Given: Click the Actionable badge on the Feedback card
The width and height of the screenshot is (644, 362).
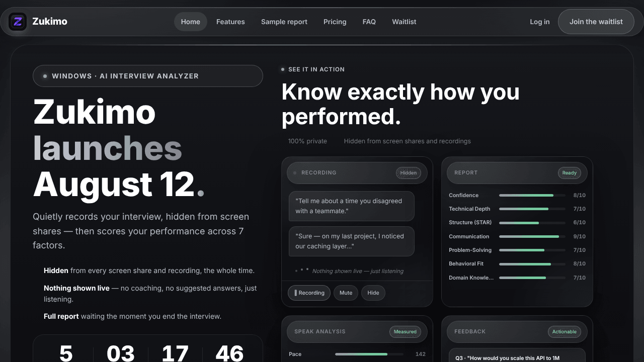Looking at the screenshot, I should tap(565, 331).
